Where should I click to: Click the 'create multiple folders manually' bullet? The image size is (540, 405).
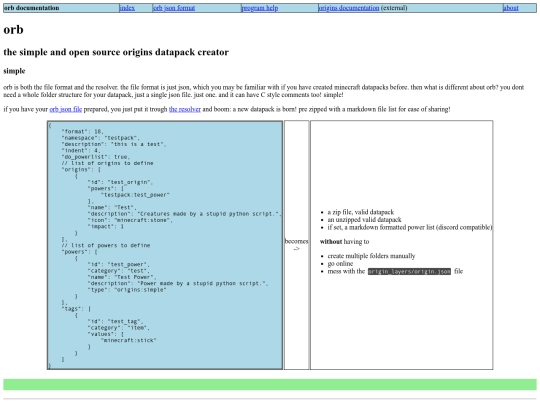click(371, 256)
